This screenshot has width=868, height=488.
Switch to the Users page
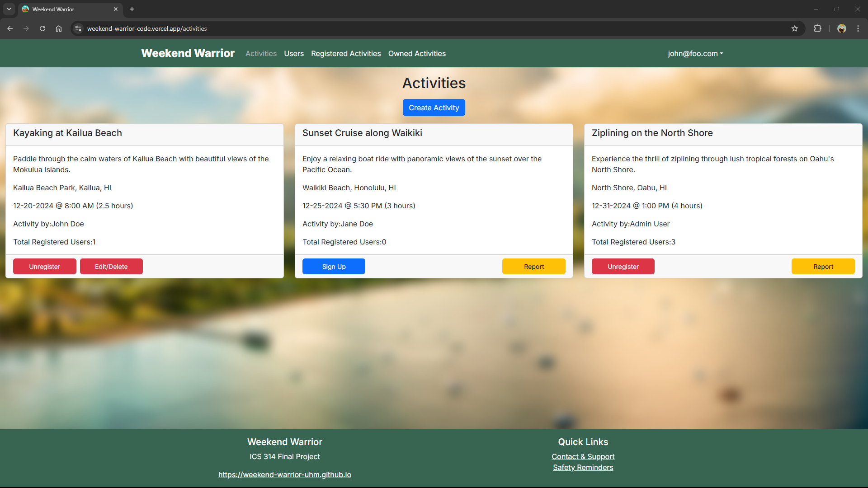click(293, 53)
